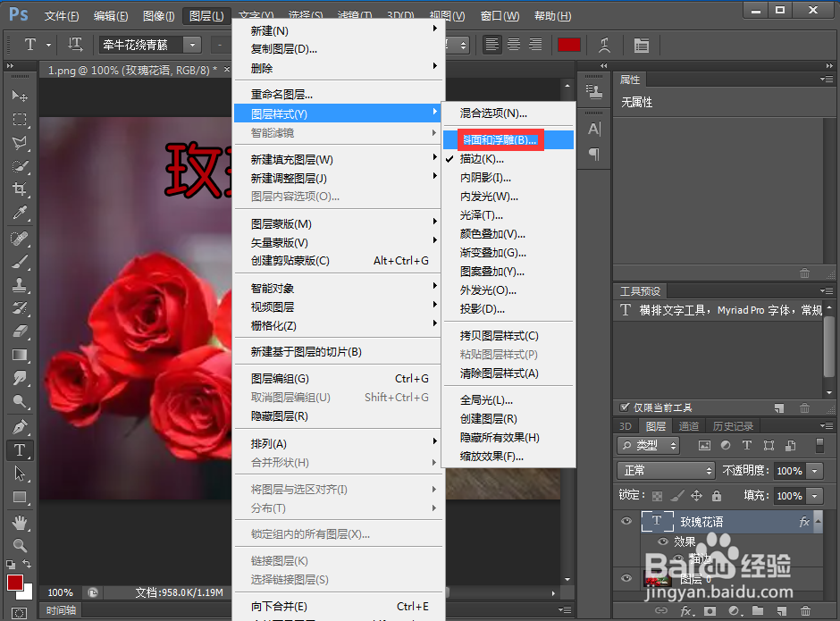Toggle visibility of 图层 0
The width and height of the screenshot is (840, 621).
tap(626, 578)
